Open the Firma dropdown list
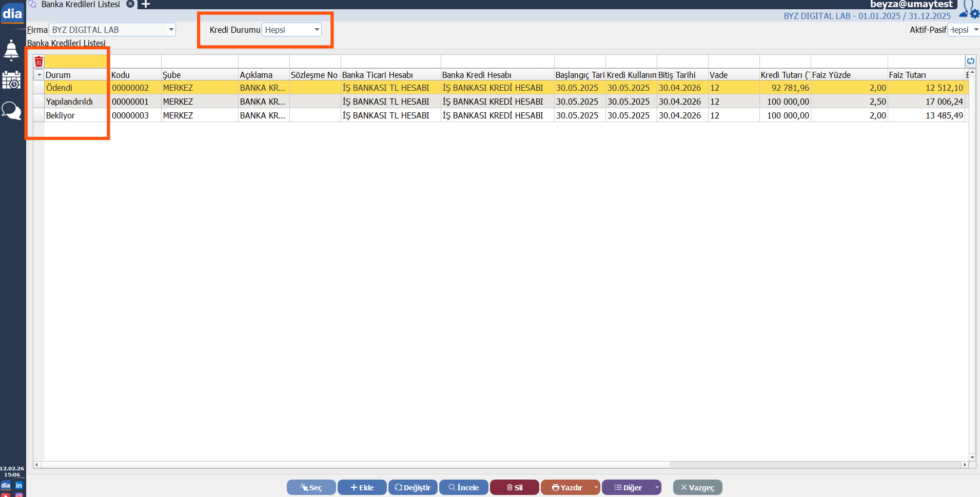 pyautogui.click(x=171, y=30)
